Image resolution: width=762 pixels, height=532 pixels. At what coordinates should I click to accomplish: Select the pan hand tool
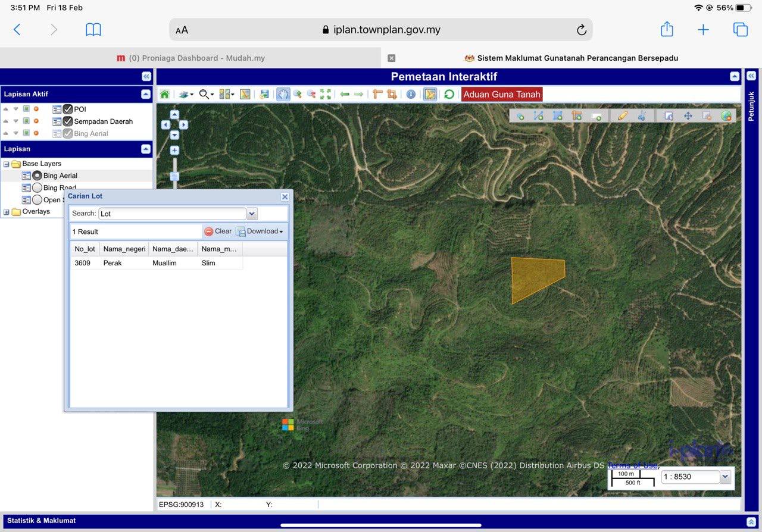click(283, 94)
